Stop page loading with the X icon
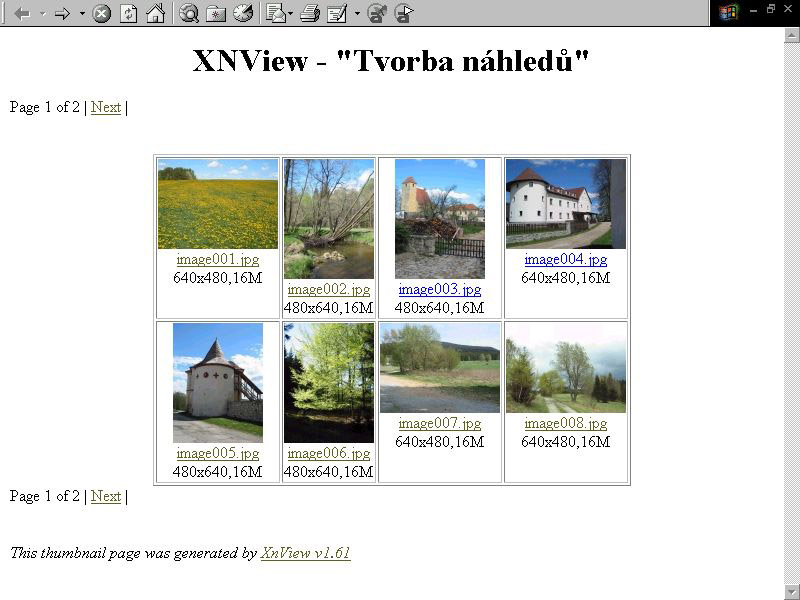The height and width of the screenshot is (600, 800). [x=101, y=13]
